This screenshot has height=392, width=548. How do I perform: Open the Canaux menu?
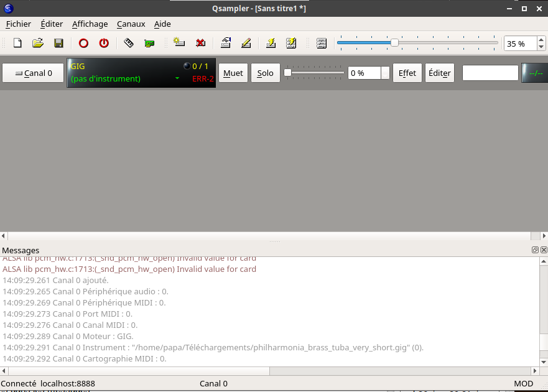click(x=131, y=24)
